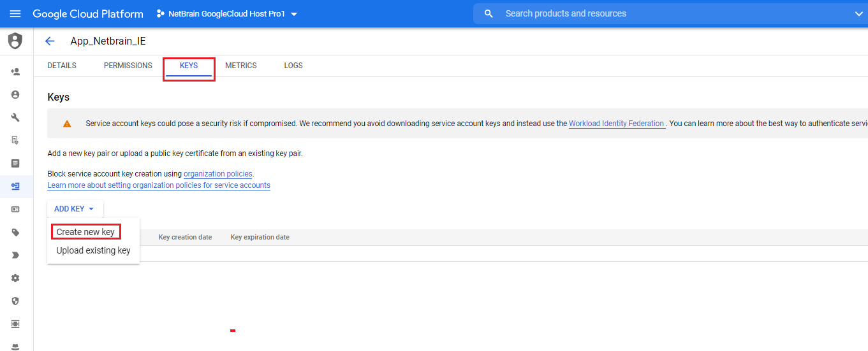Click the orange warning triangle icon

67,124
